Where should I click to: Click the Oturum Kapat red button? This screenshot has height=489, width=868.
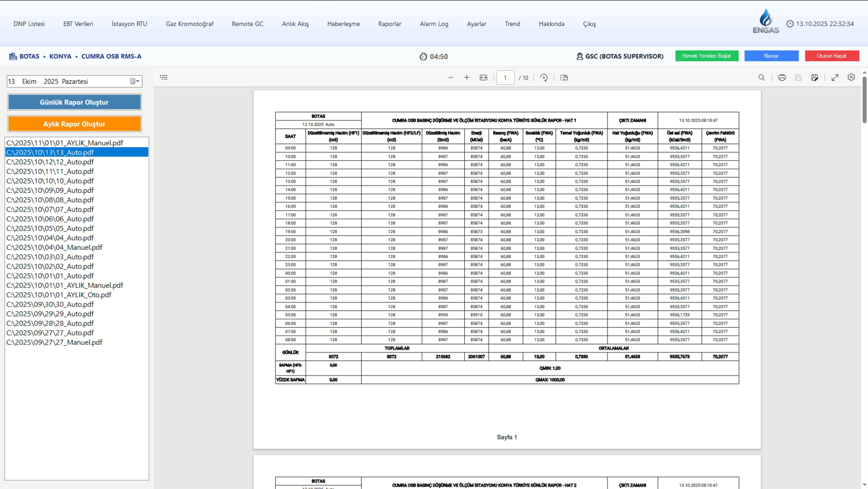pyautogui.click(x=832, y=56)
